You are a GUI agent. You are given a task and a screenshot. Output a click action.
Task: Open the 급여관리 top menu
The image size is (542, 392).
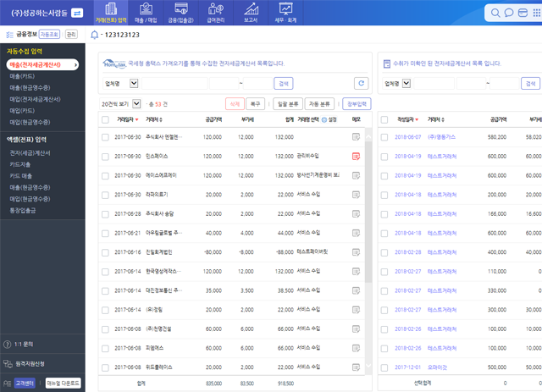click(x=216, y=13)
